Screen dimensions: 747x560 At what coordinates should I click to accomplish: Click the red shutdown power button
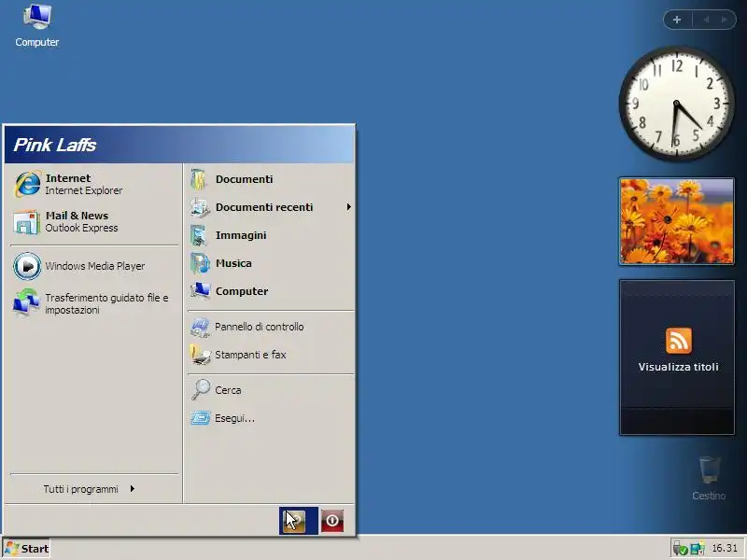332,521
